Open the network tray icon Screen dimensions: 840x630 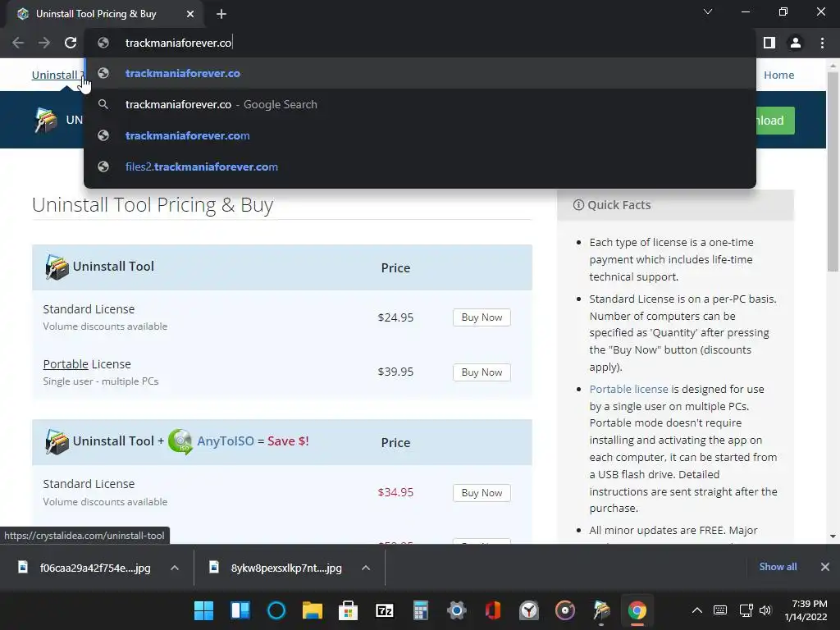[x=746, y=610]
